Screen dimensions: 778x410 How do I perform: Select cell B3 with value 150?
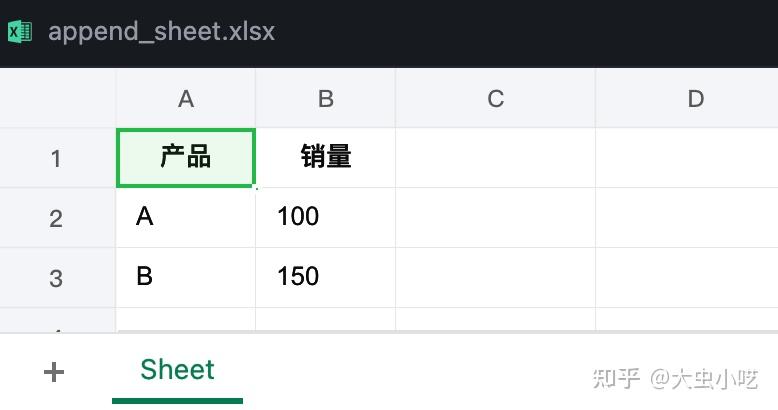[x=326, y=277]
